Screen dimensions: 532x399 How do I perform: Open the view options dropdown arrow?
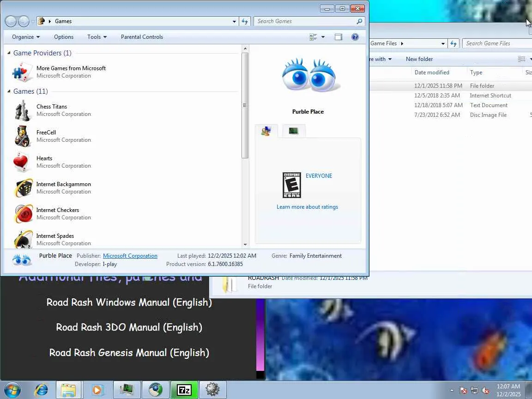pyautogui.click(x=323, y=37)
